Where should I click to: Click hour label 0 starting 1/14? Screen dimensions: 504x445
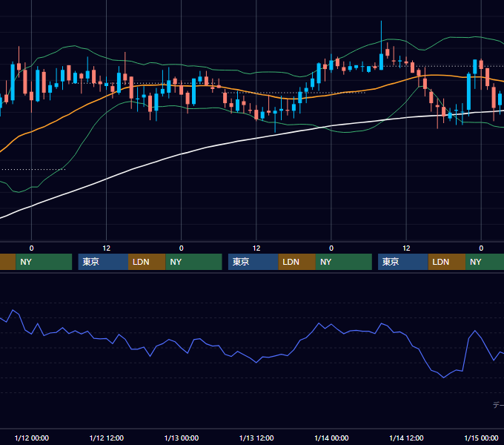click(331, 248)
